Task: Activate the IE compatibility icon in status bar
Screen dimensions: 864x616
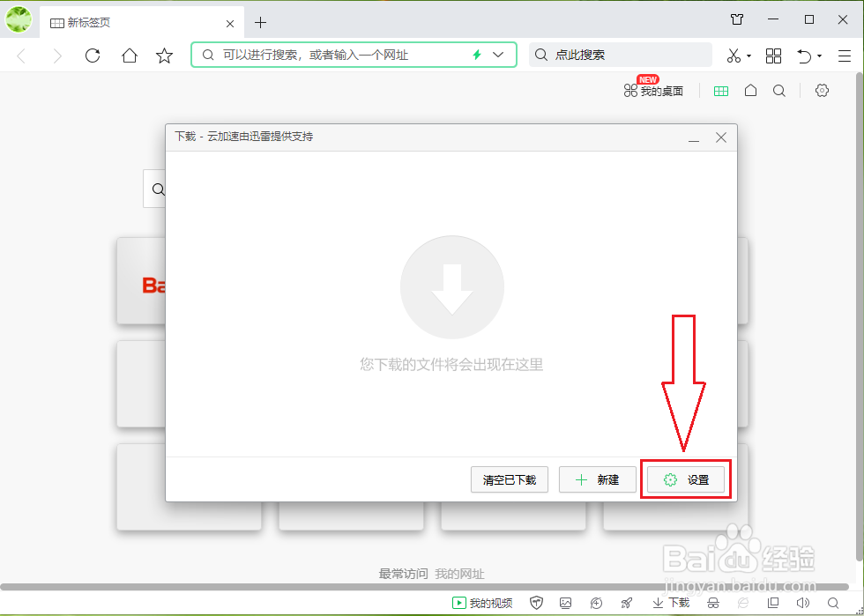Action: click(x=742, y=602)
